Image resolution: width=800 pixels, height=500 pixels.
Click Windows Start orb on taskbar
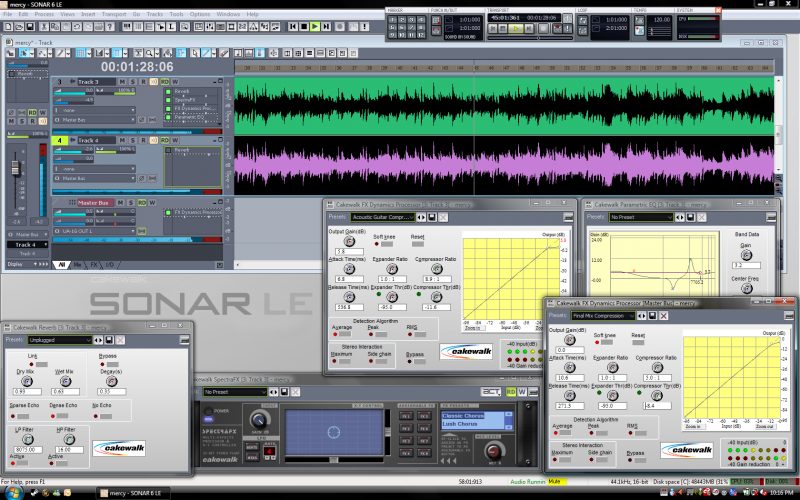(12, 493)
